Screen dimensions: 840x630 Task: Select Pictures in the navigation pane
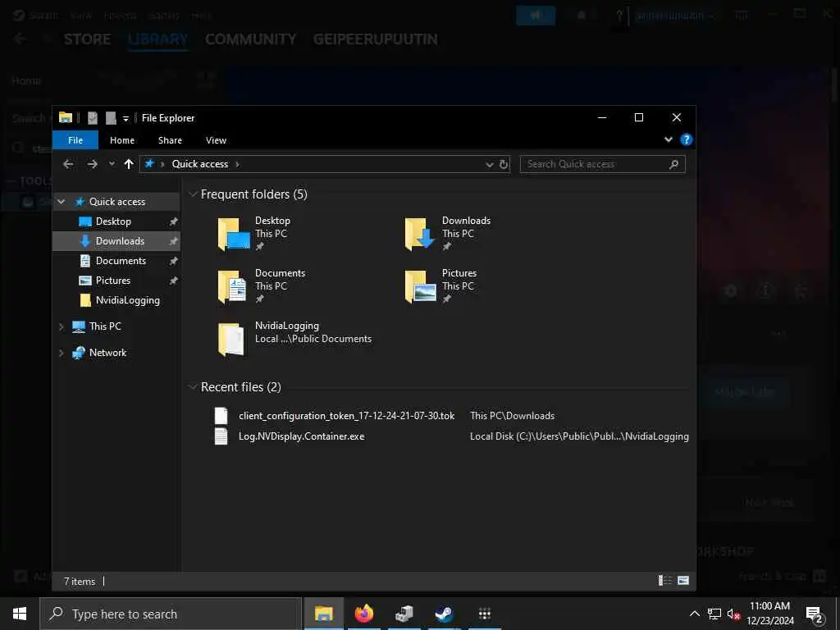[x=112, y=281]
